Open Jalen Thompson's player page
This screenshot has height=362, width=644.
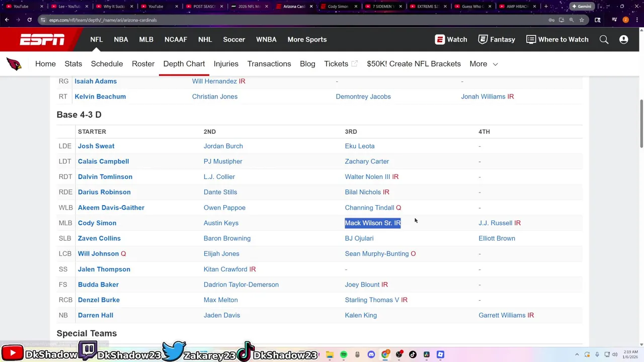click(x=104, y=269)
